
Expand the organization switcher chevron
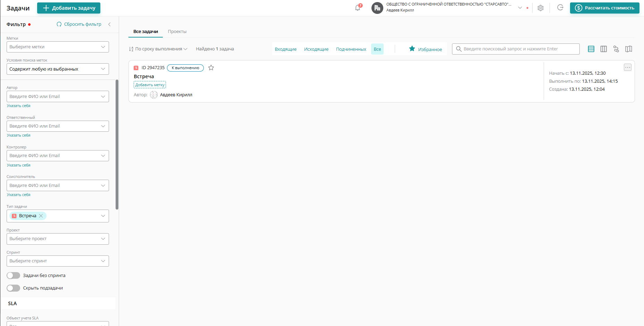click(520, 8)
